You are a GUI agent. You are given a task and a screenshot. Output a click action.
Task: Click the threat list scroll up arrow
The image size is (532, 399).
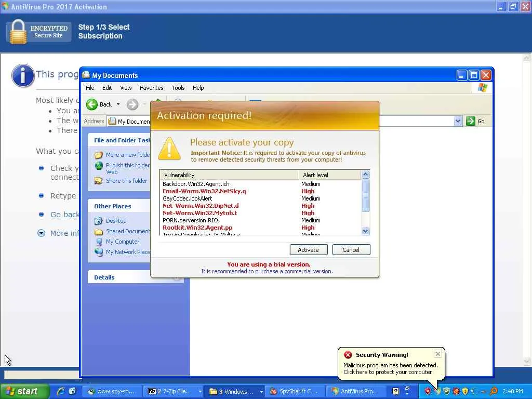pyautogui.click(x=365, y=175)
